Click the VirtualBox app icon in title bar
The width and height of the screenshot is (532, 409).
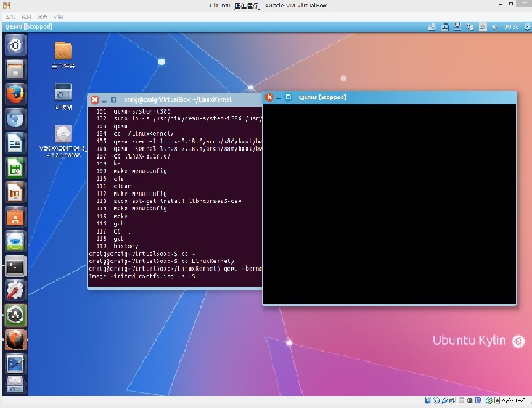(x=6, y=5)
